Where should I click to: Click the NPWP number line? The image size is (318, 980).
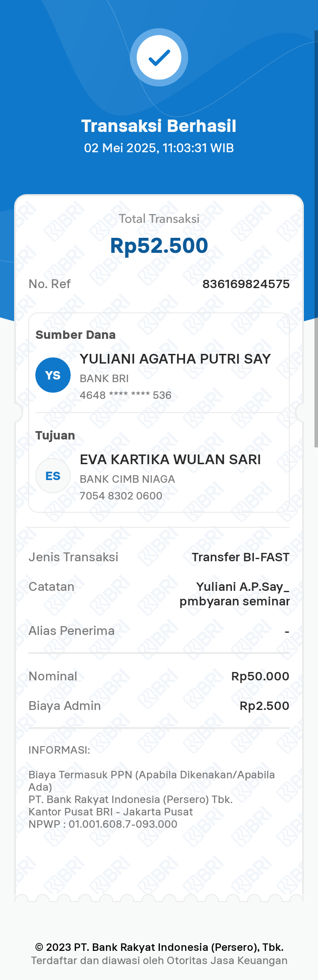103,824
